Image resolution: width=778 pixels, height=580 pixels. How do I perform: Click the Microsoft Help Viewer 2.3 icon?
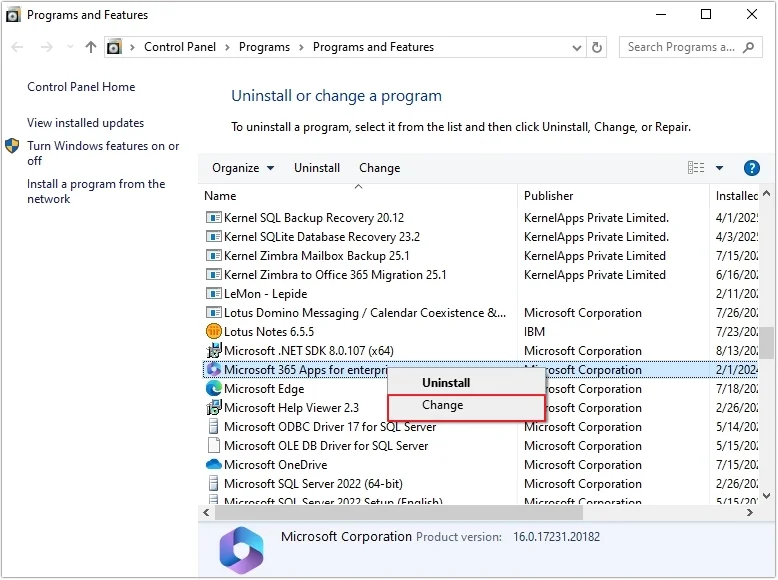[213, 408]
